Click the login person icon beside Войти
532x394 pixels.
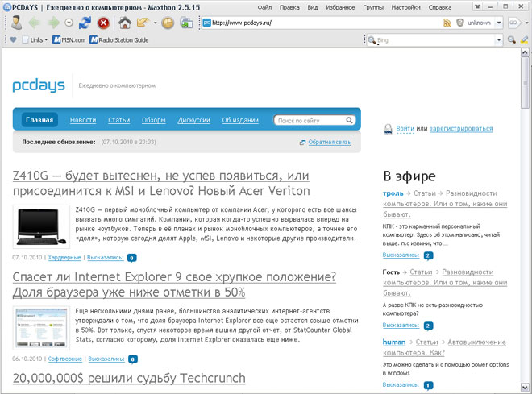388,129
